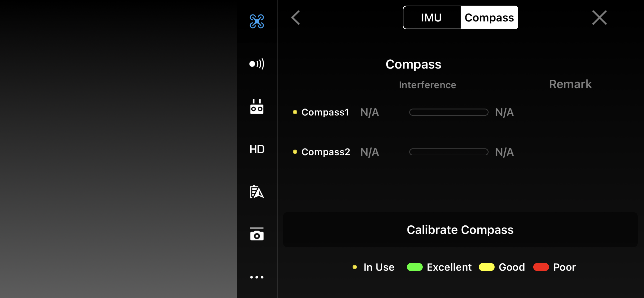Image resolution: width=644 pixels, height=298 pixels.
Task: Switch to the IMU tab
Action: tap(431, 18)
